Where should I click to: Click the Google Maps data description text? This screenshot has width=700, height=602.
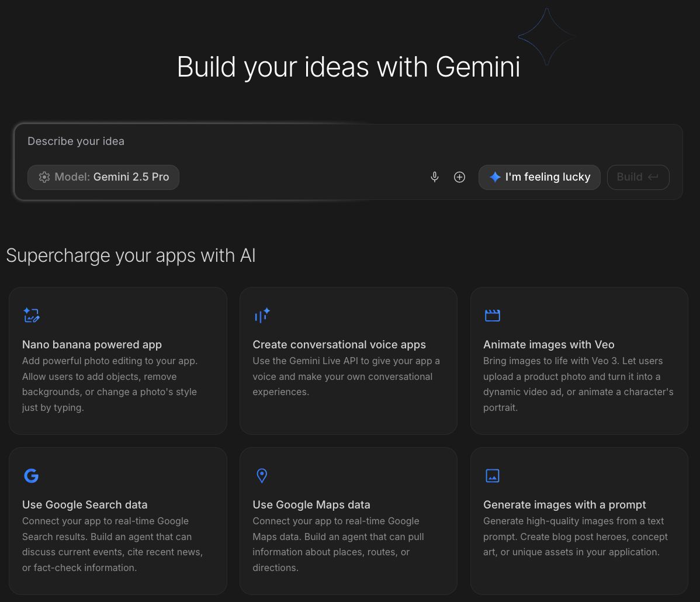pyautogui.click(x=338, y=544)
